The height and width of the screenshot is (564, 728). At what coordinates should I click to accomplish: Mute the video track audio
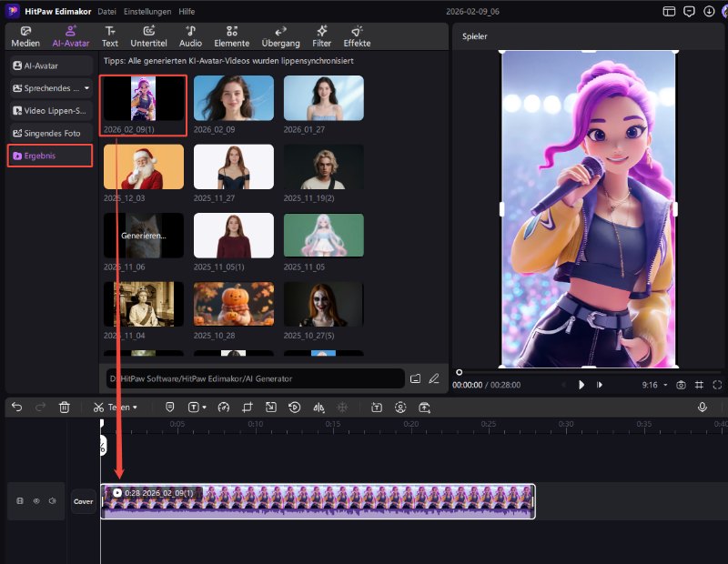tap(53, 501)
